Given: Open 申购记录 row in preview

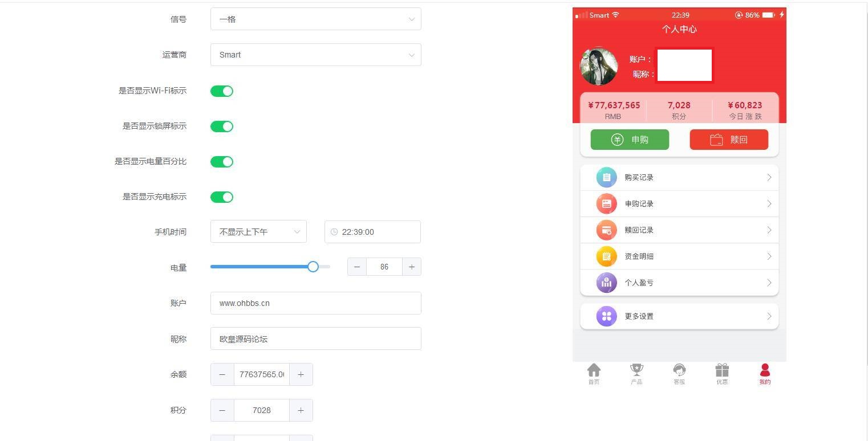Looking at the screenshot, I should 679,204.
